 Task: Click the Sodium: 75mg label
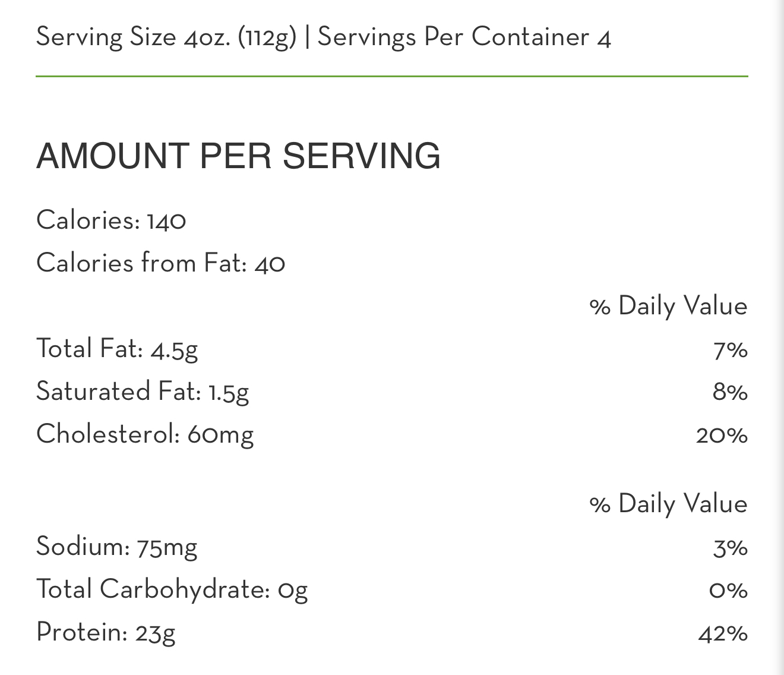(x=116, y=547)
